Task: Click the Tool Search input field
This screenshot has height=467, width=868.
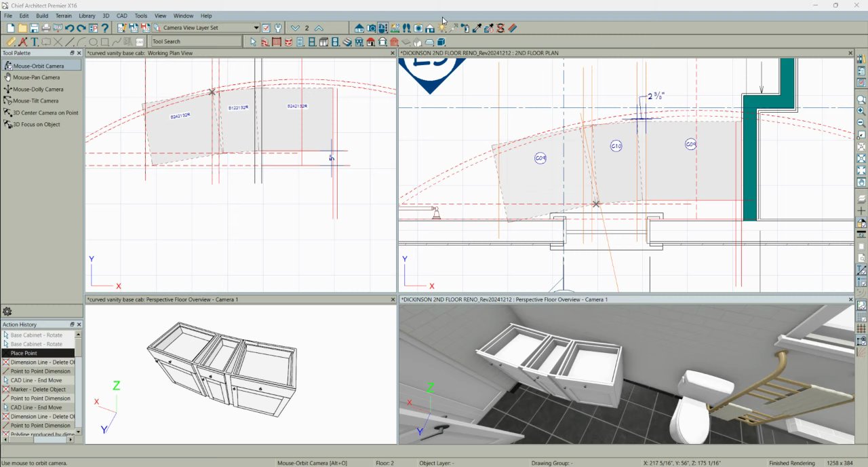Action: pos(195,42)
